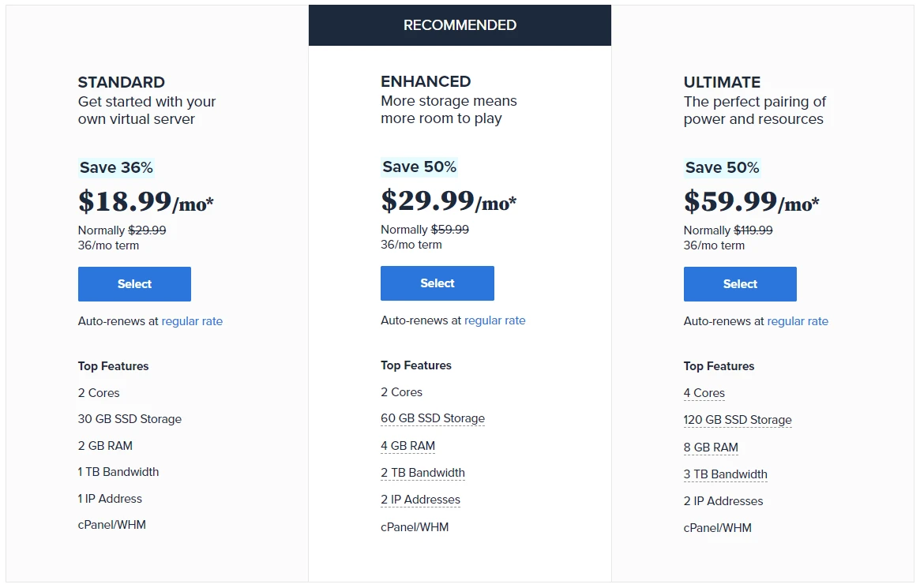920x588 pixels.
Task: Open the Ultimate plan's regular rate link
Action: [798, 321]
